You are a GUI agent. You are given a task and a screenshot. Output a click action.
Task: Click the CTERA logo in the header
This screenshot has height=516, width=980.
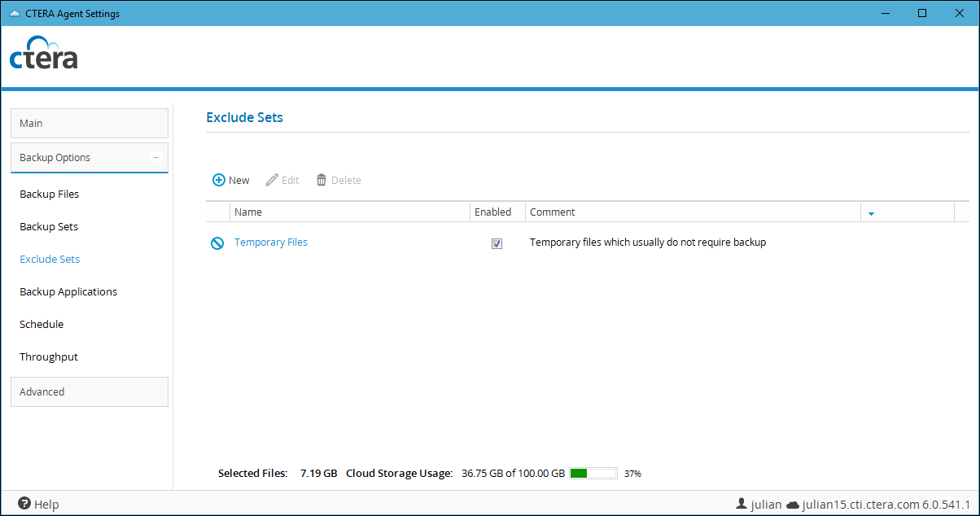44,53
